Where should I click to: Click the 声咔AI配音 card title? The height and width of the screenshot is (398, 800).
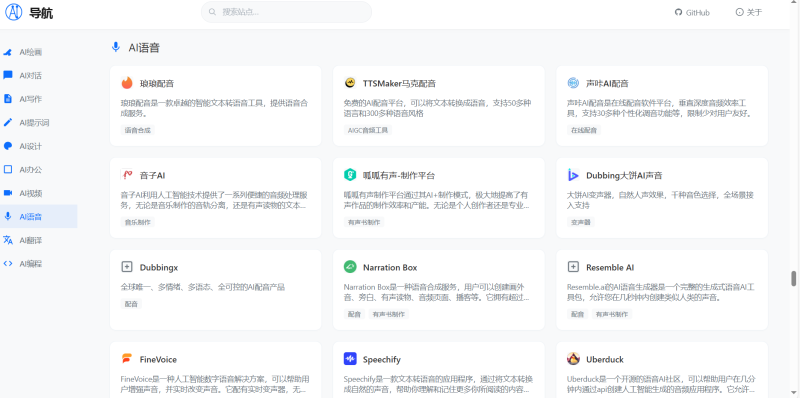[607, 83]
